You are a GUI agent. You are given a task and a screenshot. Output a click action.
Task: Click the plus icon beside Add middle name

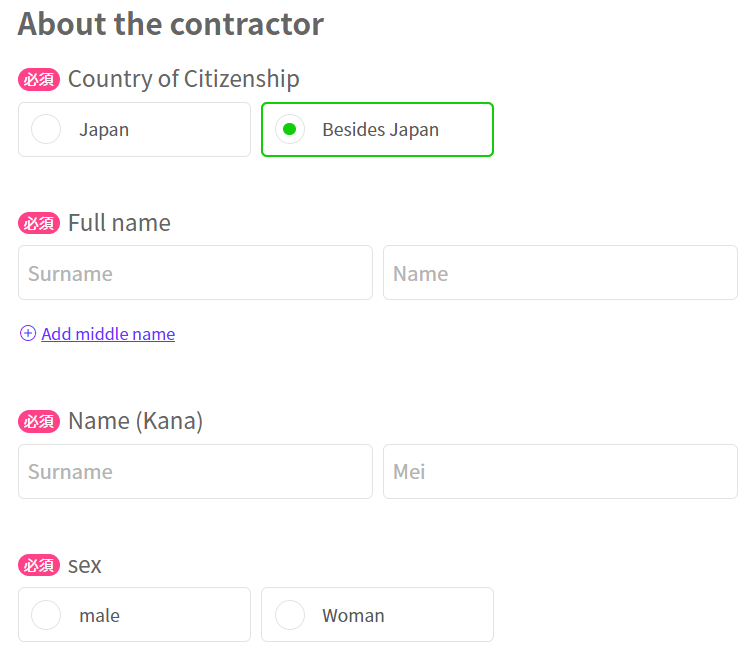point(28,334)
